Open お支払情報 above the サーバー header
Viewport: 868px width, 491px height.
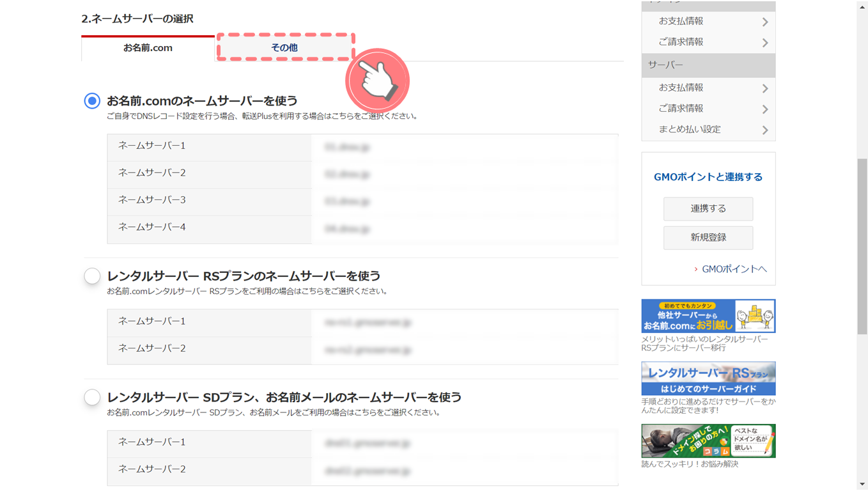tap(708, 21)
